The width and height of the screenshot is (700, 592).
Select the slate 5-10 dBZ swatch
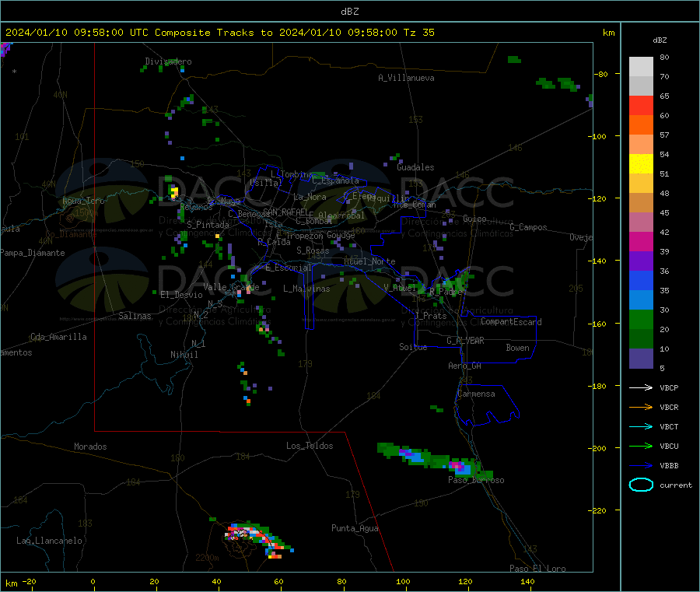641,359
